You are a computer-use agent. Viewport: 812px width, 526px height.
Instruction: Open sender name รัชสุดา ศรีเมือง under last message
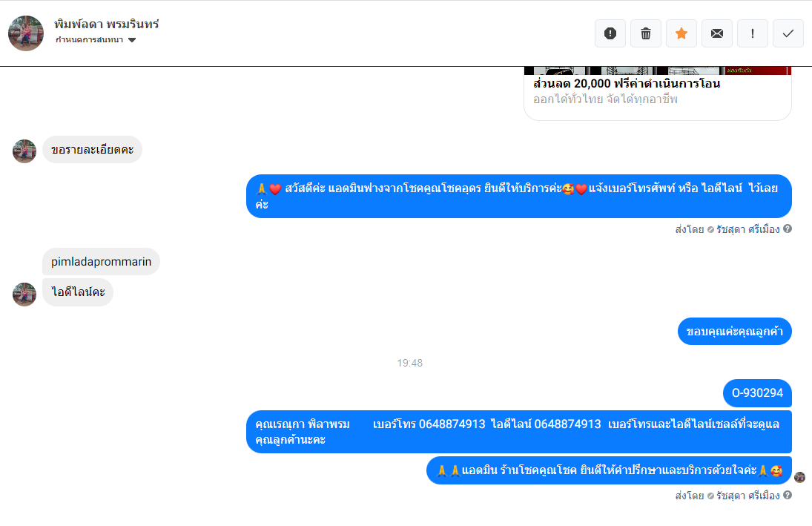[x=747, y=496]
